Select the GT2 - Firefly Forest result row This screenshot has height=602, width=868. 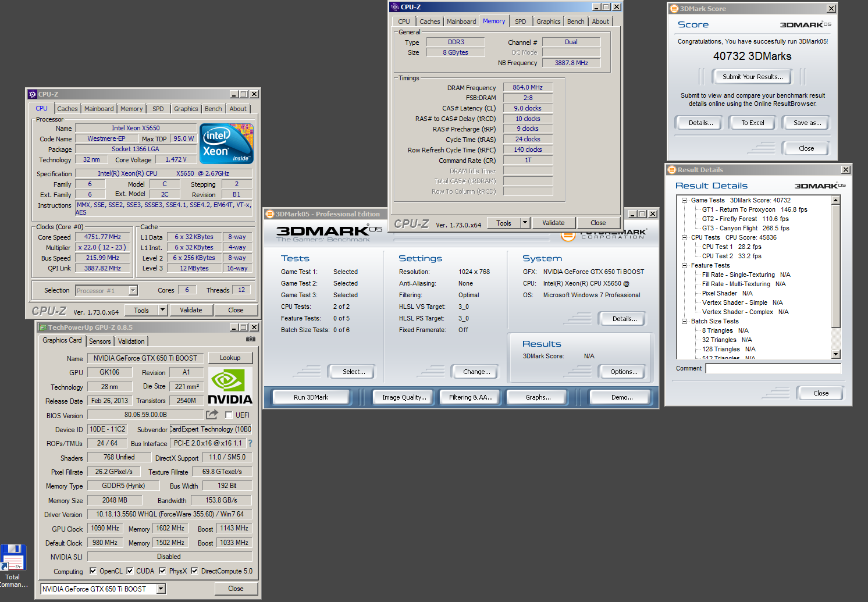click(x=745, y=219)
